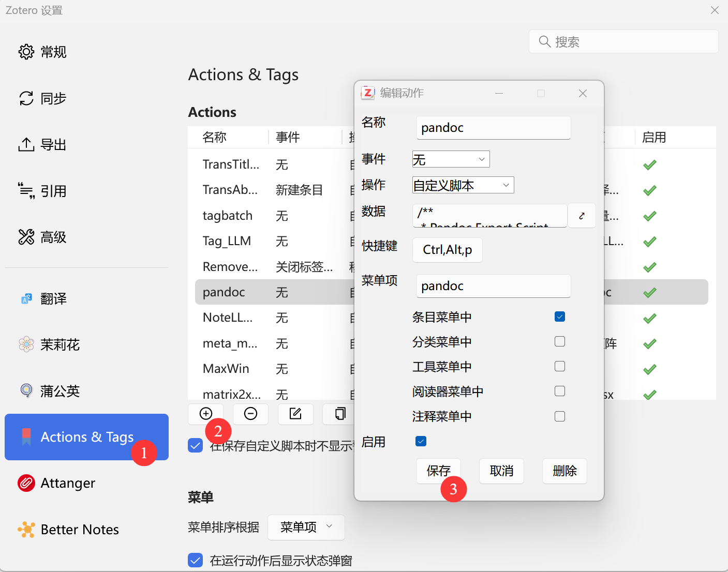This screenshot has height=572, width=728.
Task: Click the 名称 input field containing pandoc
Action: click(x=493, y=128)
